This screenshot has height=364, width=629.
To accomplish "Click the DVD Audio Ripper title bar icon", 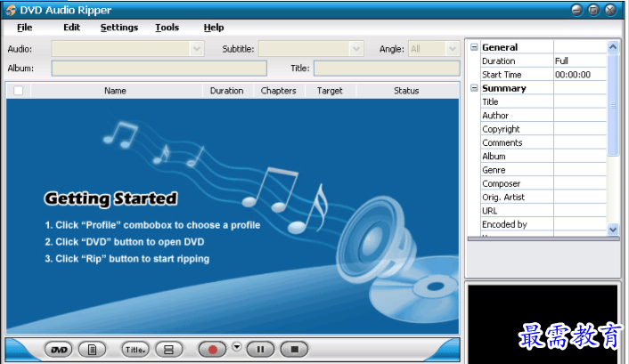I will [10, 10].
